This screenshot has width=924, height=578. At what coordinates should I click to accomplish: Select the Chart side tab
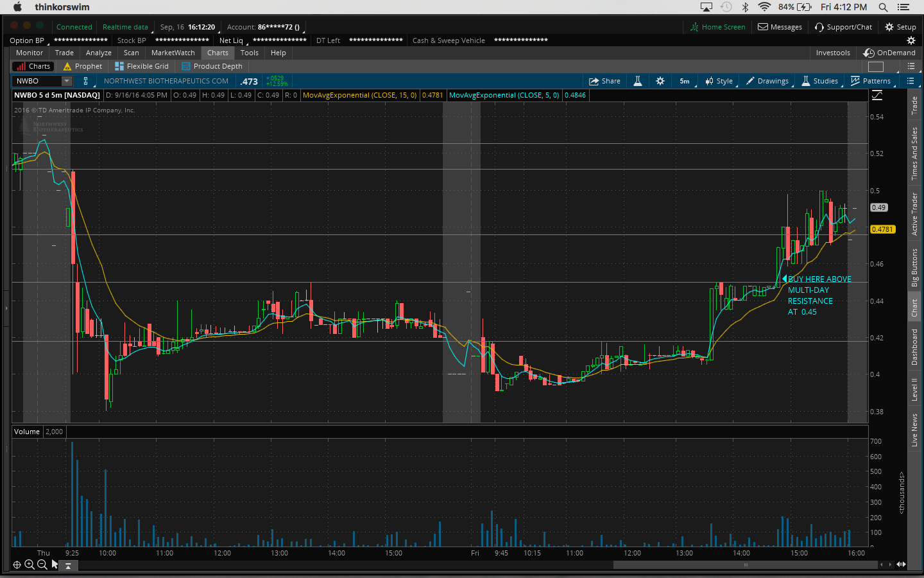(x=915, y=308)
